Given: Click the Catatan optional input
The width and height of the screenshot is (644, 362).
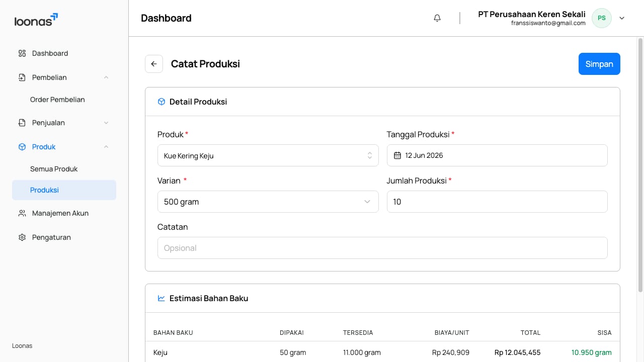Looking at the screenshot, I should click(x=382, y=248).
